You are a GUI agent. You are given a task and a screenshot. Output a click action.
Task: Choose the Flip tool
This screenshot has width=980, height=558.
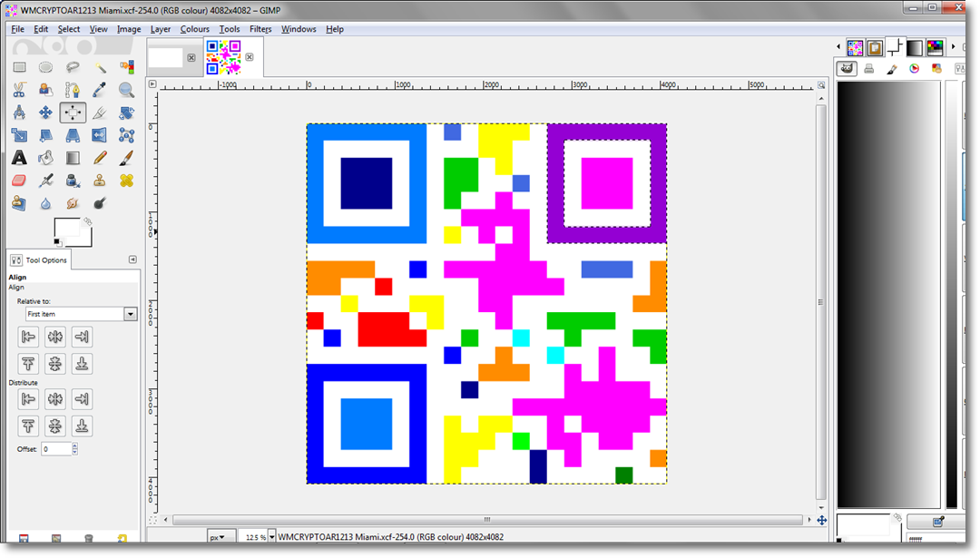100,135
